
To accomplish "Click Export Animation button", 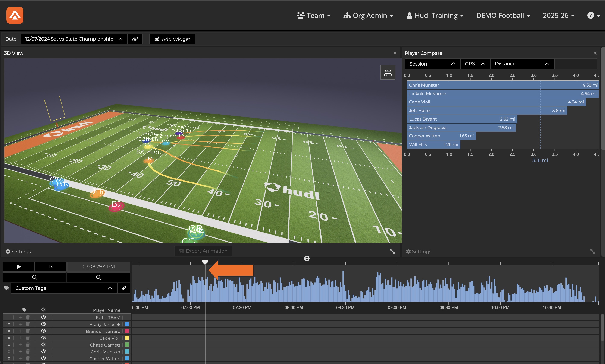I will pos(203,251).
